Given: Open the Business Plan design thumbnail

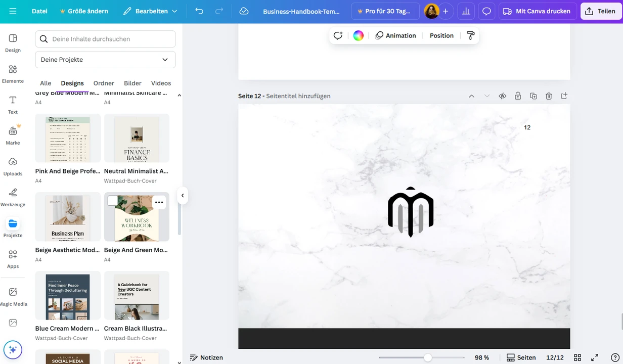Looking at the screenshot, I should [x=68, y=217].
